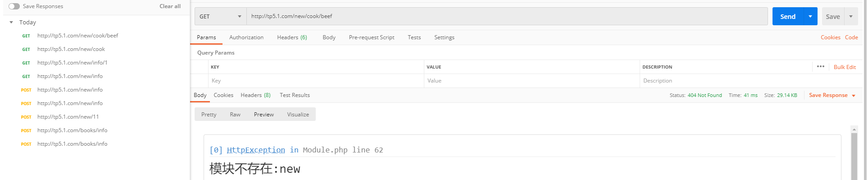Select history request new/info/1
This screenshot has height=180, width=868.
(x=72, y=63)
